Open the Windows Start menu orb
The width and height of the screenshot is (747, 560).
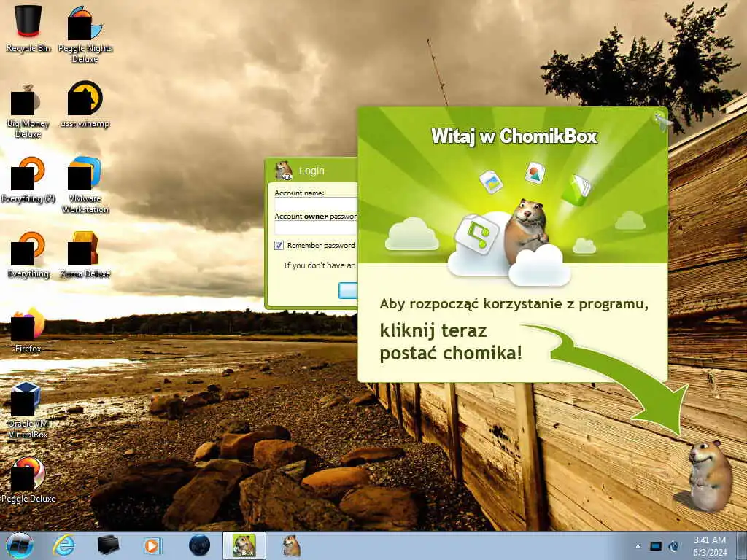(20, 545)
